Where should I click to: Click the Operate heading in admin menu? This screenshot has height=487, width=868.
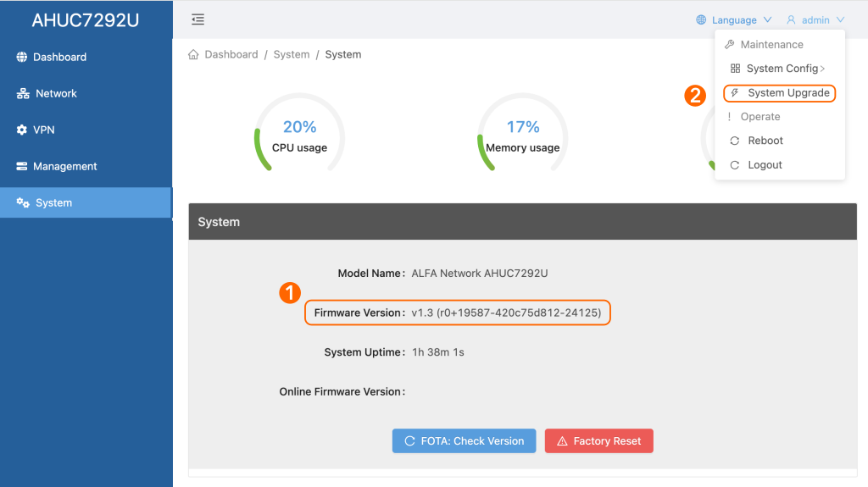(760, 117)
